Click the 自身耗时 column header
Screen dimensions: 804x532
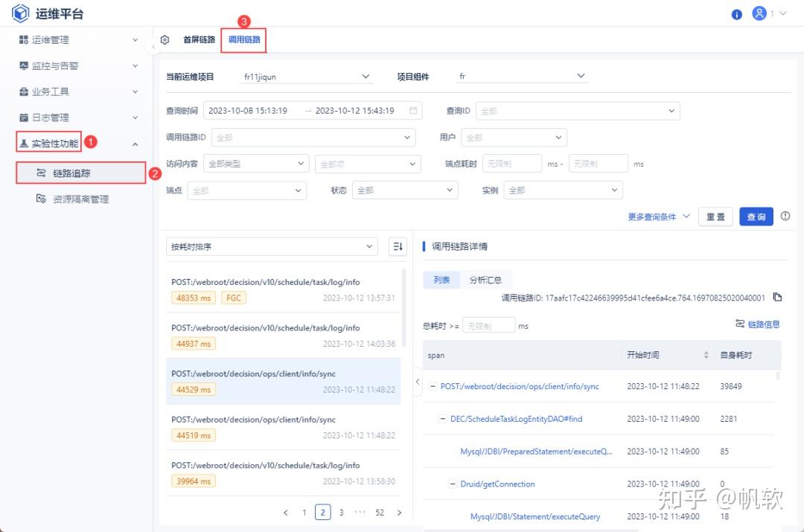coord(736,355)
